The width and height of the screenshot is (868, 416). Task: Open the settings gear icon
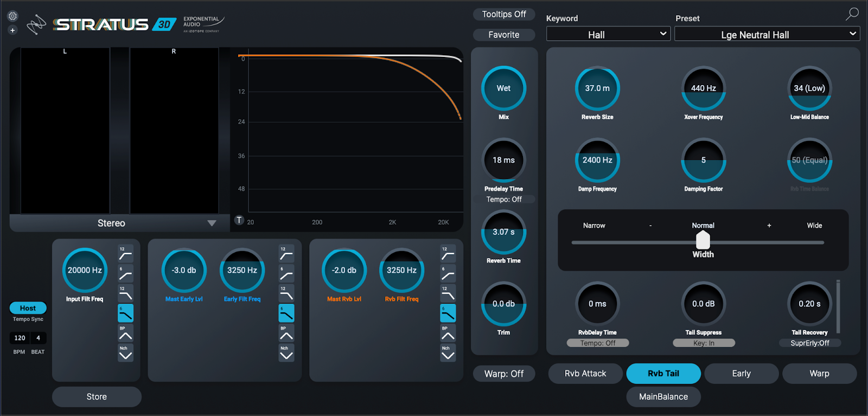tap(12, 16)
